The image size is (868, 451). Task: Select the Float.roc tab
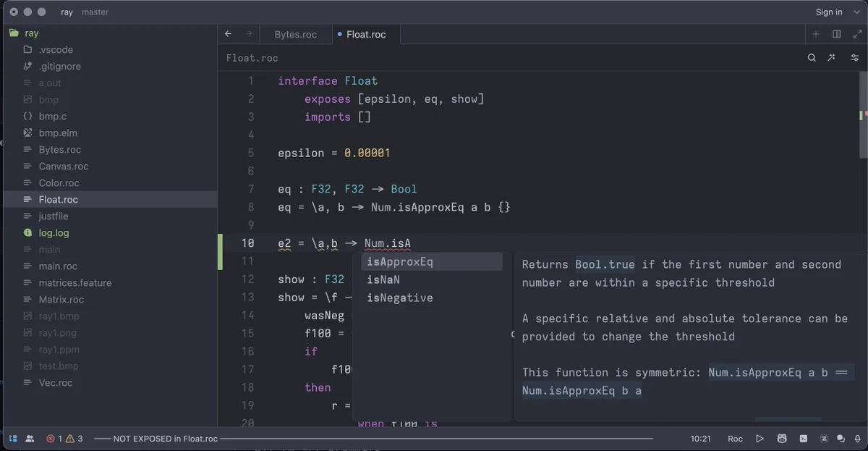click(x=366, y=34)
